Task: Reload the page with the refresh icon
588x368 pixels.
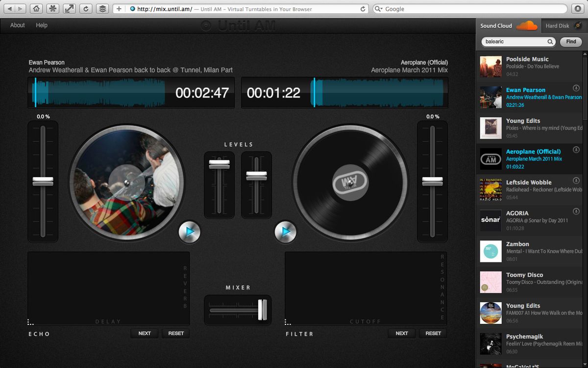Action: (x=86, y=9)
